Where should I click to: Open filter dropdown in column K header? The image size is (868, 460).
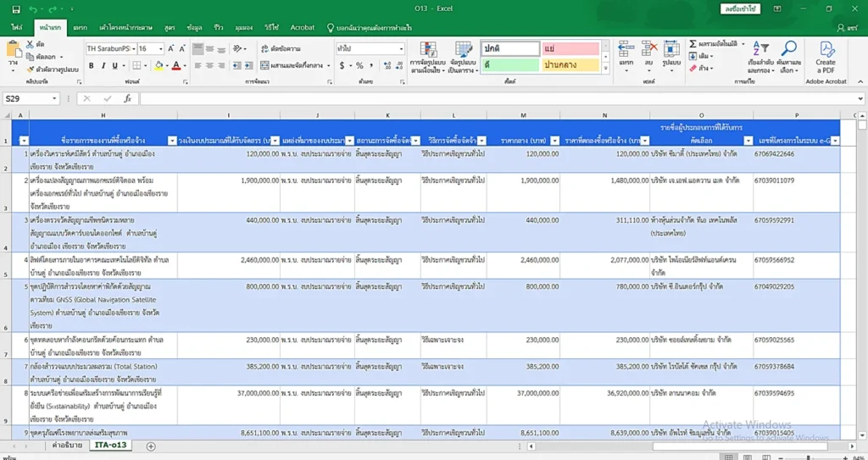[415, 141]
